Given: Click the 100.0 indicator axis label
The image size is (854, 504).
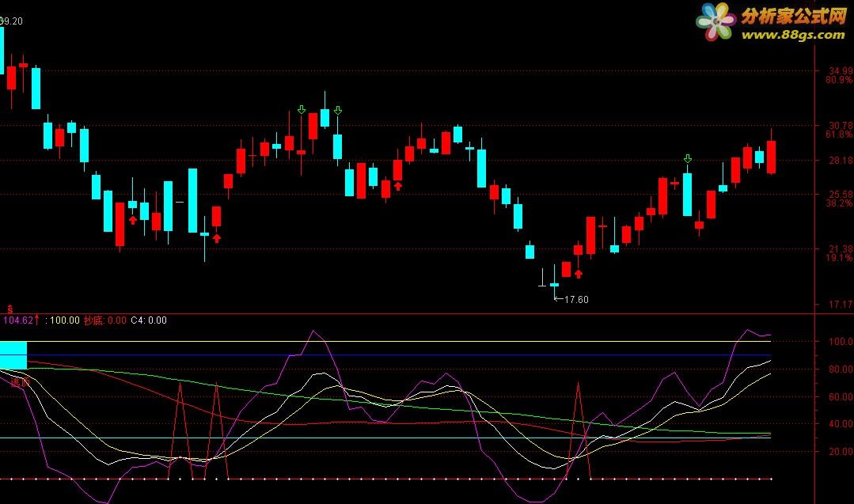Looking at the screenshot, I should [x=841, y=341].
